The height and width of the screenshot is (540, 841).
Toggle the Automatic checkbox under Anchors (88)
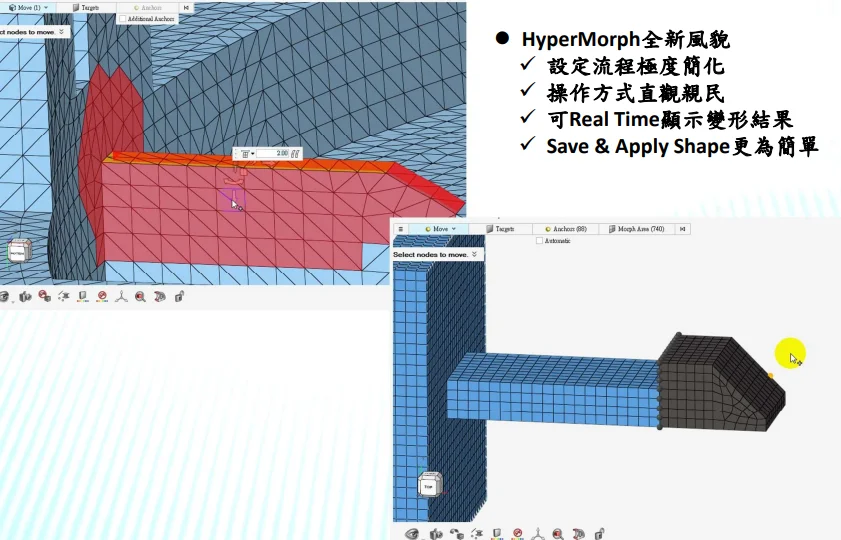pyautogui.click(x=540, y=241)
